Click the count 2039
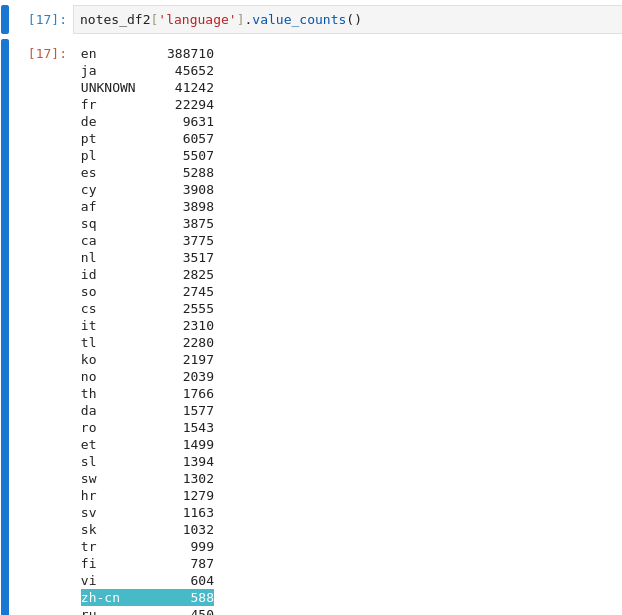 (198, 377)
